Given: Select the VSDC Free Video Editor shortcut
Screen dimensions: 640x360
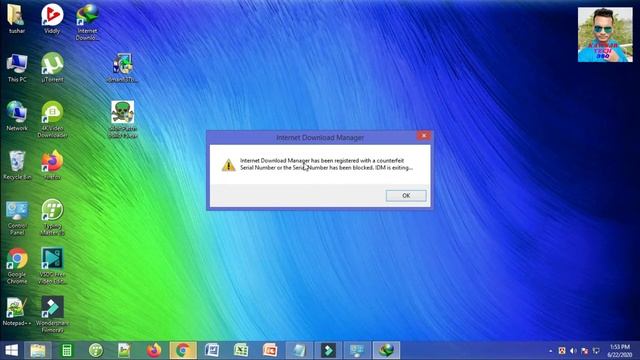Looking at the screenshot, I should tap(52, 266).
